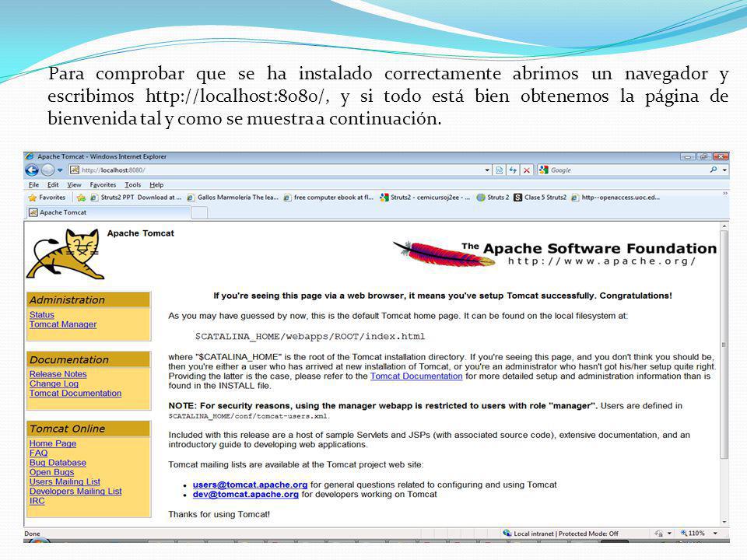Click the Apache Tomcat page heading text

[x=141, y=233]
